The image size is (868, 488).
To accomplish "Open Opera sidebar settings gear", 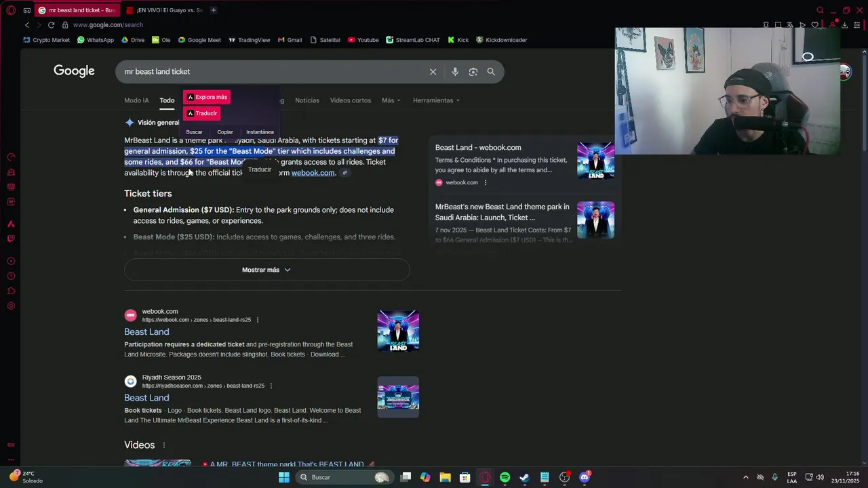I will click(x=11, y=306).
